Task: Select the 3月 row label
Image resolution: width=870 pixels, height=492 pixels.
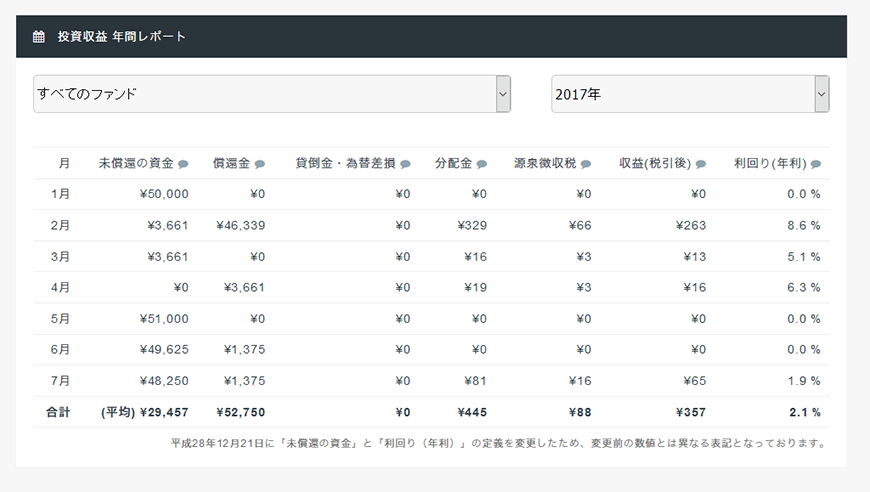Action: [60, 257]
